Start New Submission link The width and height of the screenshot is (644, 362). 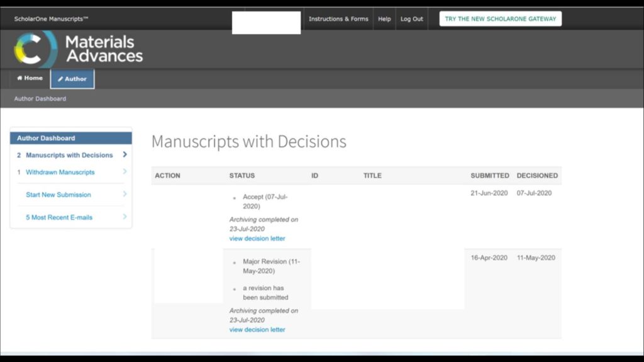(x=58, y=195)
